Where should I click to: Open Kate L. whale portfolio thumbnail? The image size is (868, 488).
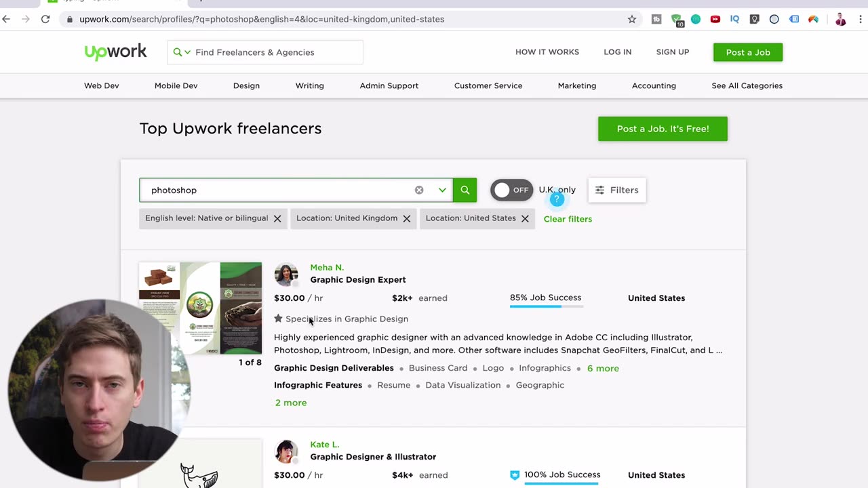point(200,464)
